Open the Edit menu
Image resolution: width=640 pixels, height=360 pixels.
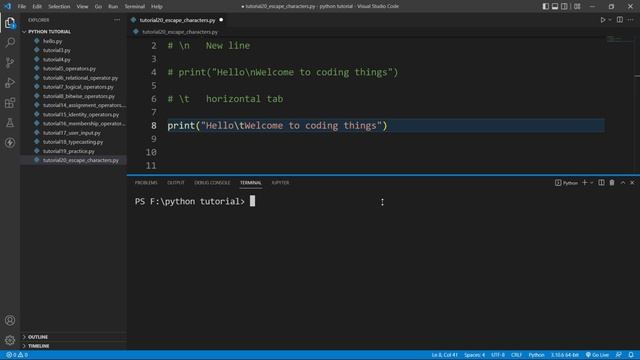pos(37,6)
